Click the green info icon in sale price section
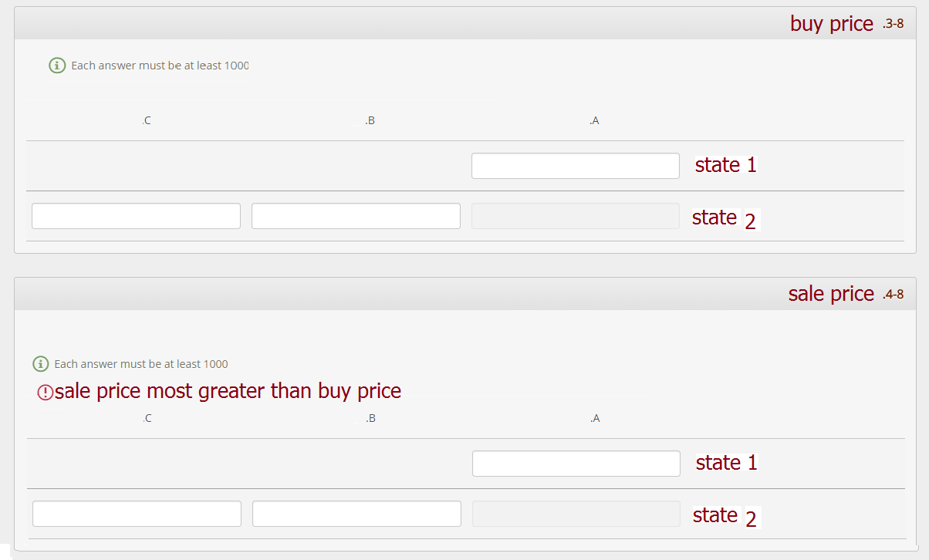Viewport: 929px width, 560px height. tap(41, 363)
